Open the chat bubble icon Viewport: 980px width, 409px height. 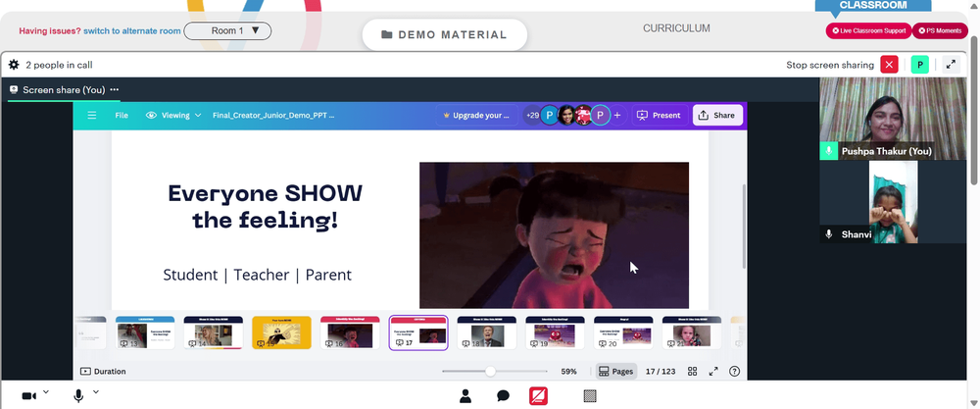coord(503,396)
